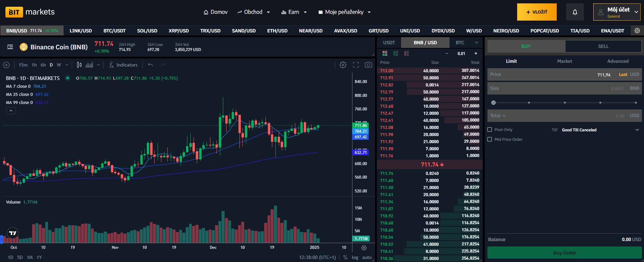This screenshot has width=644, height=262.
Task: Click the add symbol plus icon
Action: 6,65
